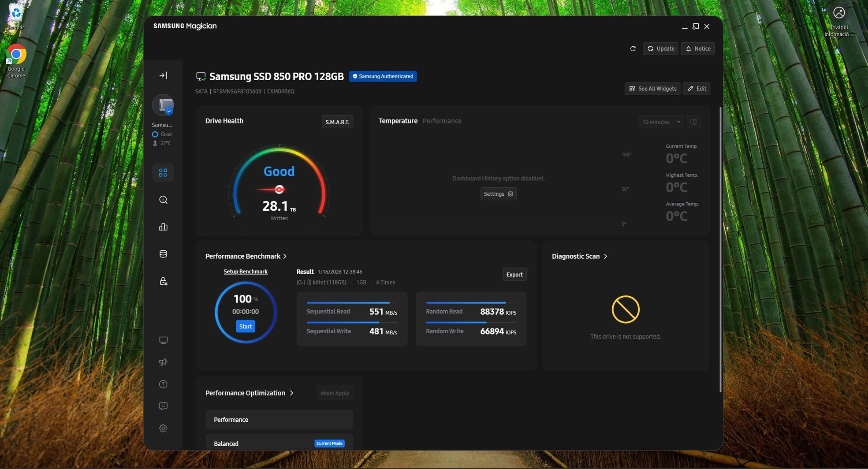The image size is (868, 469).
Task: Start the performance benchmark
Action: (246, 327)
